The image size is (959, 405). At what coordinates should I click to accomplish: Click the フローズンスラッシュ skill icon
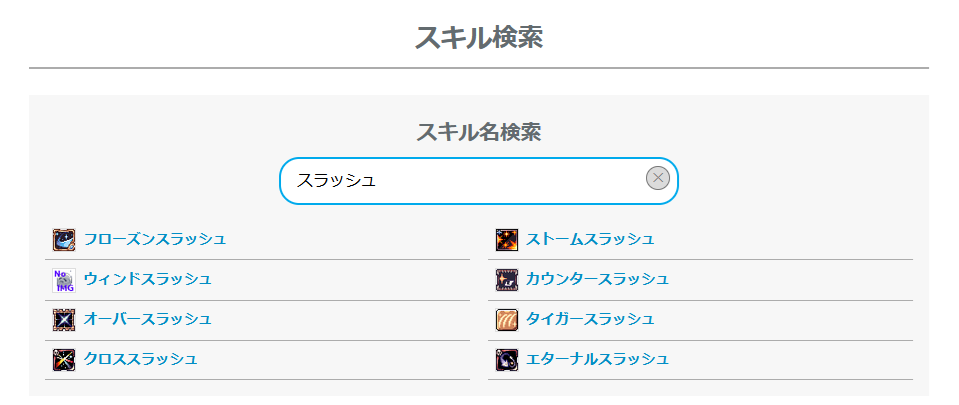tap(64, 240)
